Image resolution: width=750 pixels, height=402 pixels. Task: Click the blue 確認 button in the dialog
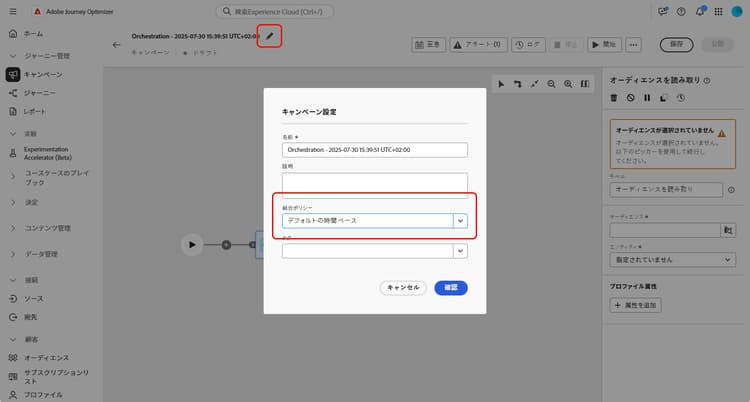451,288
